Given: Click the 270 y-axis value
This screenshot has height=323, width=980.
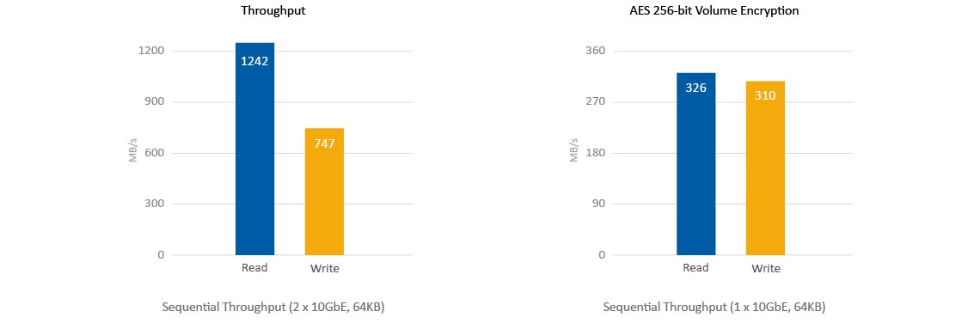Looking at the screenshot, I should [597, 102].
